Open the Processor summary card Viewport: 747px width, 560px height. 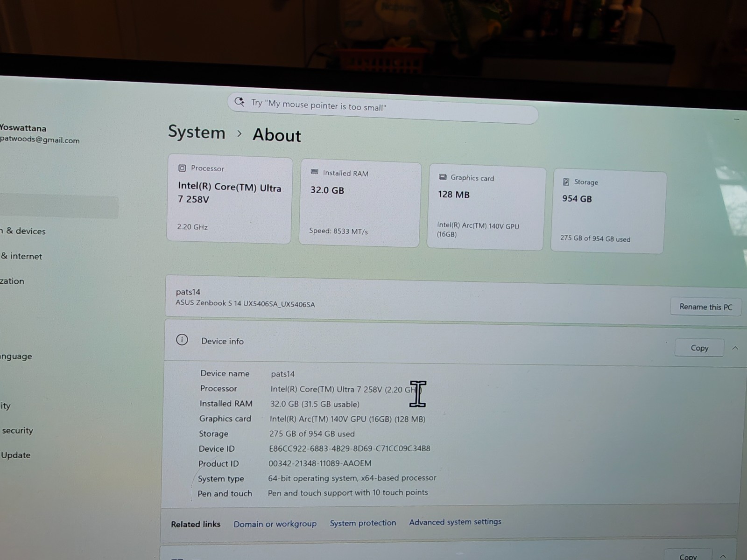click(x=230, y=200)
